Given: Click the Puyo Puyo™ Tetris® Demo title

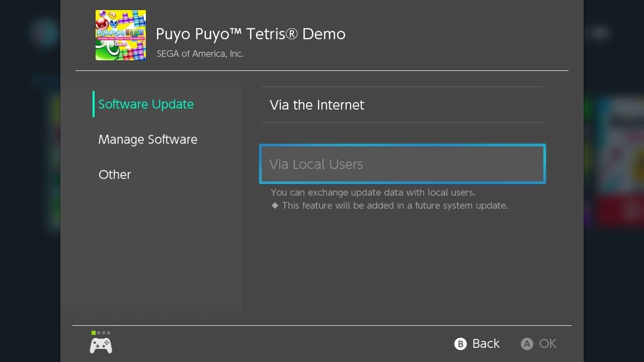Looking at the screenshot, I should coord(251,34).
